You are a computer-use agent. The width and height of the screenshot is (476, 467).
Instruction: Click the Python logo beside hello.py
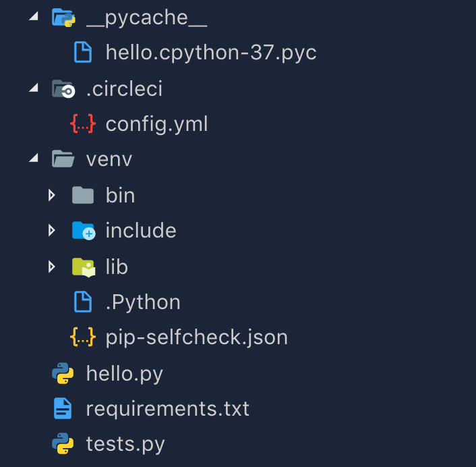(x=63, y=373)
